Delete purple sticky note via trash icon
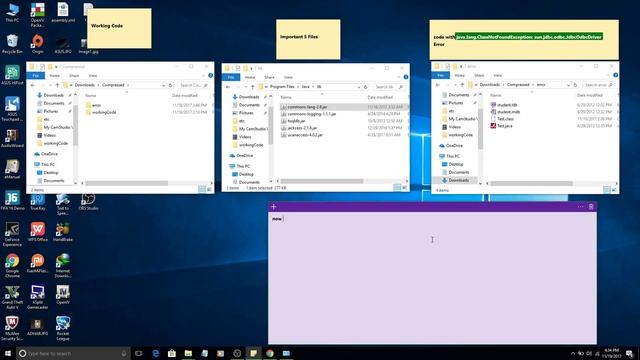The image size is (640, 360). [591, 207]
